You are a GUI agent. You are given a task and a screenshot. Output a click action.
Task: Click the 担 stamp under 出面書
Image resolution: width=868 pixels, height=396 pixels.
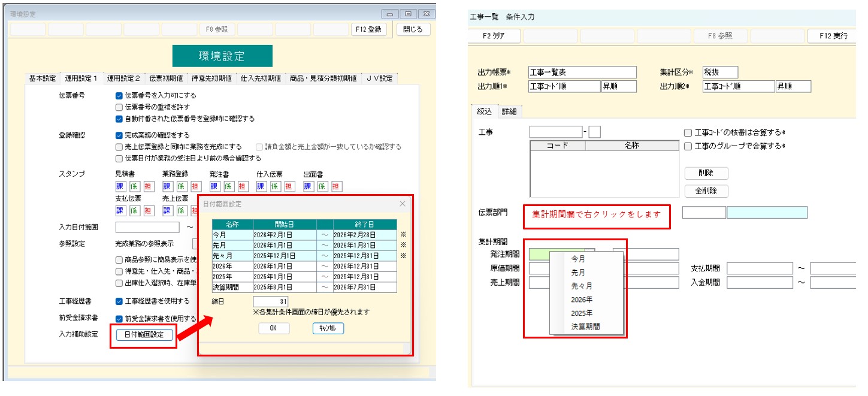pos(336,186)
